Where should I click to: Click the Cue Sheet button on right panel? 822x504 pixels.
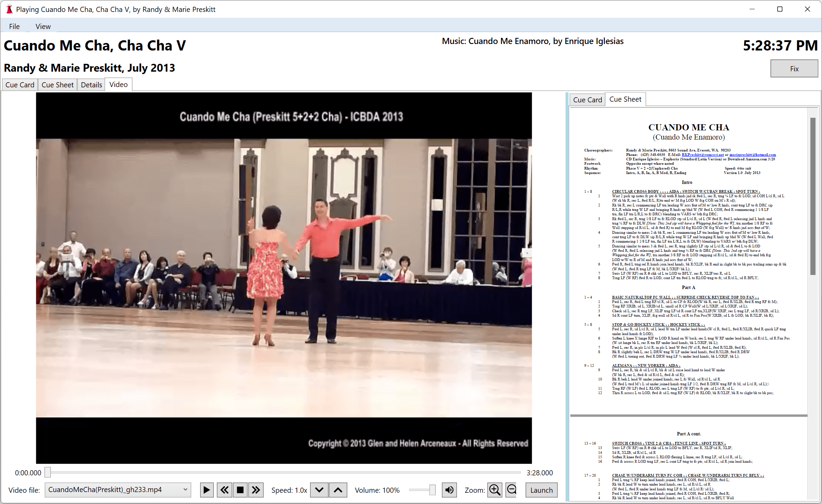(x=624, y=99)
